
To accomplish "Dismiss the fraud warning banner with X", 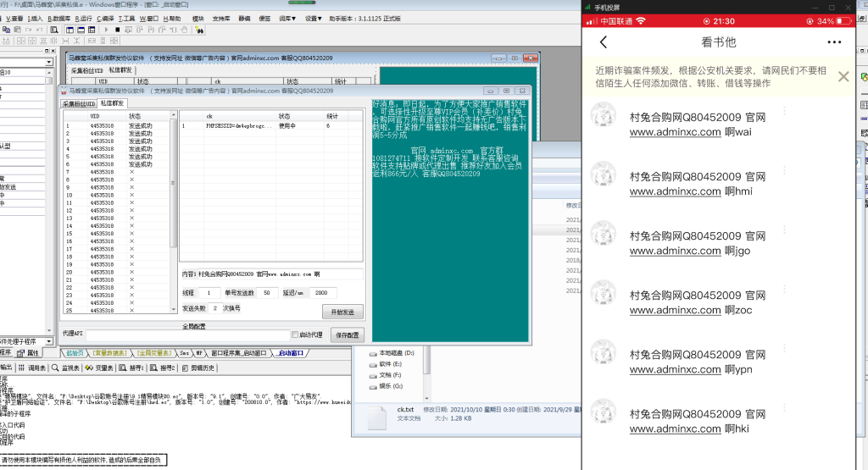I will tap(843, 77).
